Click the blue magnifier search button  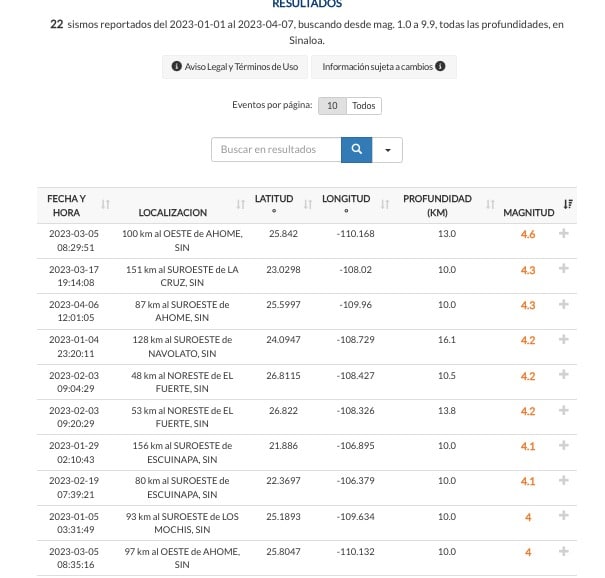pyautogui.click(x=356, y=150)
